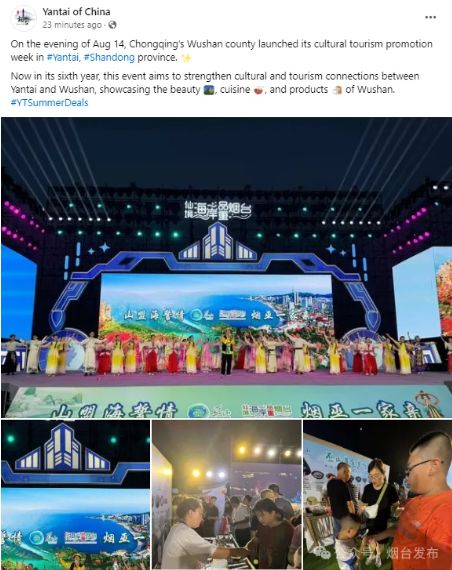The image size is (452, 570).
Task: Follow the #Shandong hashtag
Action: [x=109, y=57]
